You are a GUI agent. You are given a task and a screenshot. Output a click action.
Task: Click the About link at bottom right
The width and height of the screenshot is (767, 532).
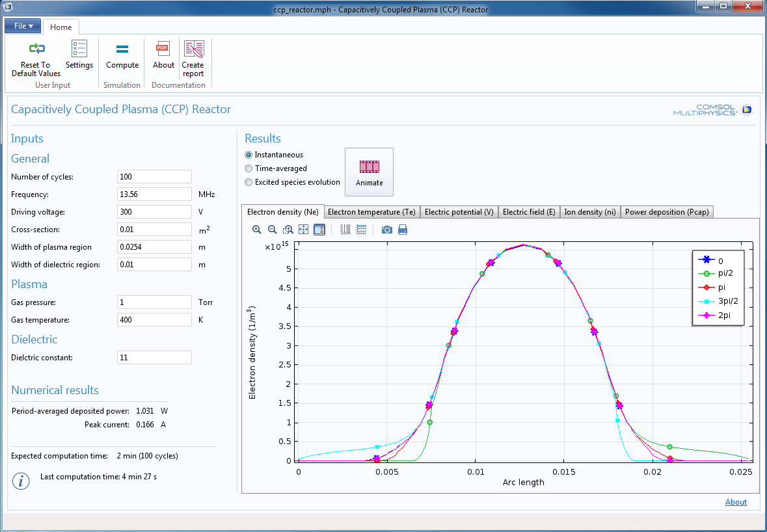point(736,502)
